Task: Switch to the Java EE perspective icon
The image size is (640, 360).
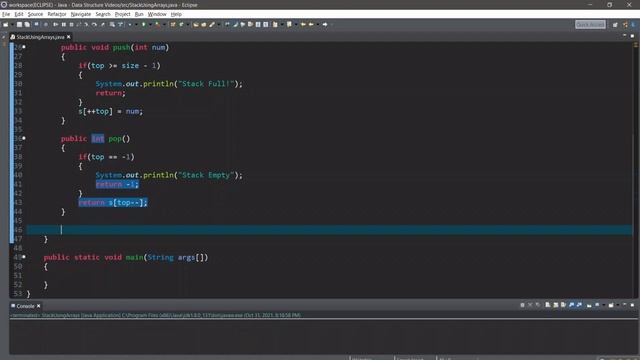Action: coord(625,24)
